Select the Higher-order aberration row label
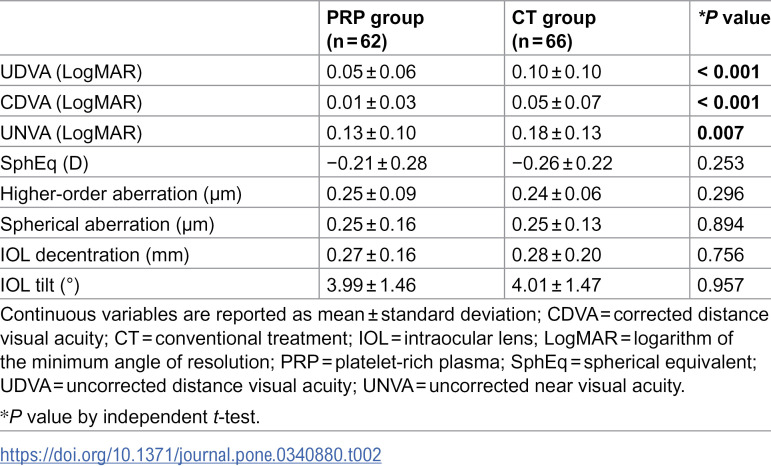Image resolution: width=771 pixels, height=466 pixels. click(121, 194)
